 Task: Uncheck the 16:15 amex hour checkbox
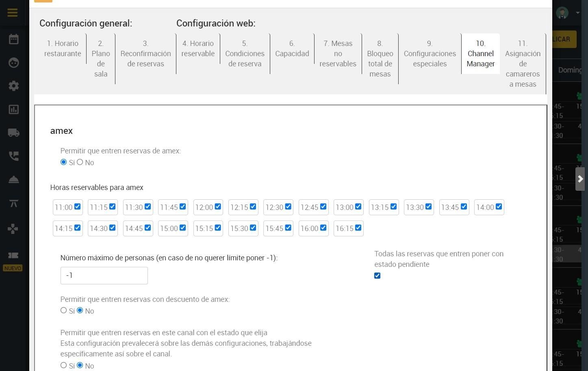coord(358,228)
